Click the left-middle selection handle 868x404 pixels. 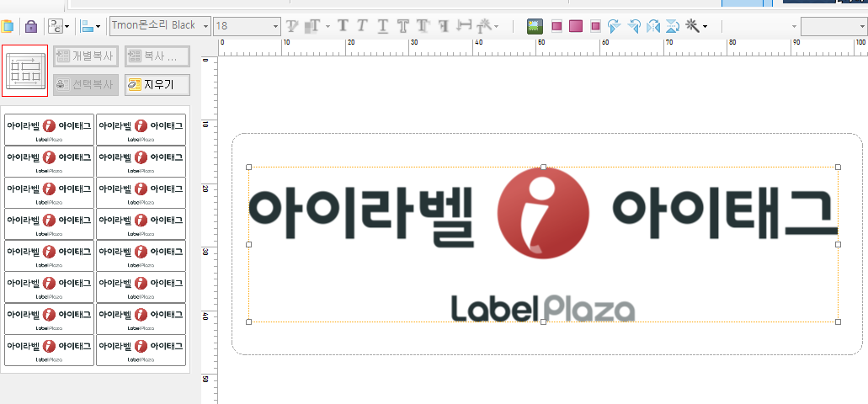point(248,244)
